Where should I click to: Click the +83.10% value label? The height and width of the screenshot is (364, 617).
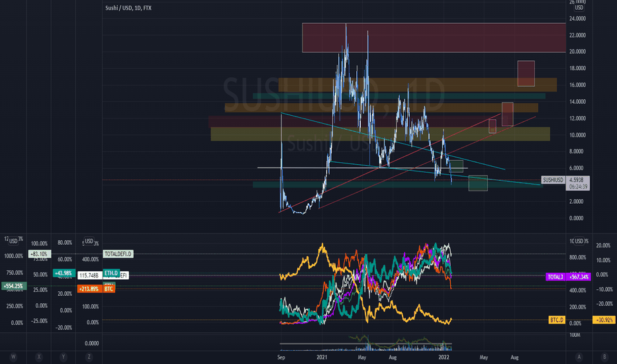[39, 254]
